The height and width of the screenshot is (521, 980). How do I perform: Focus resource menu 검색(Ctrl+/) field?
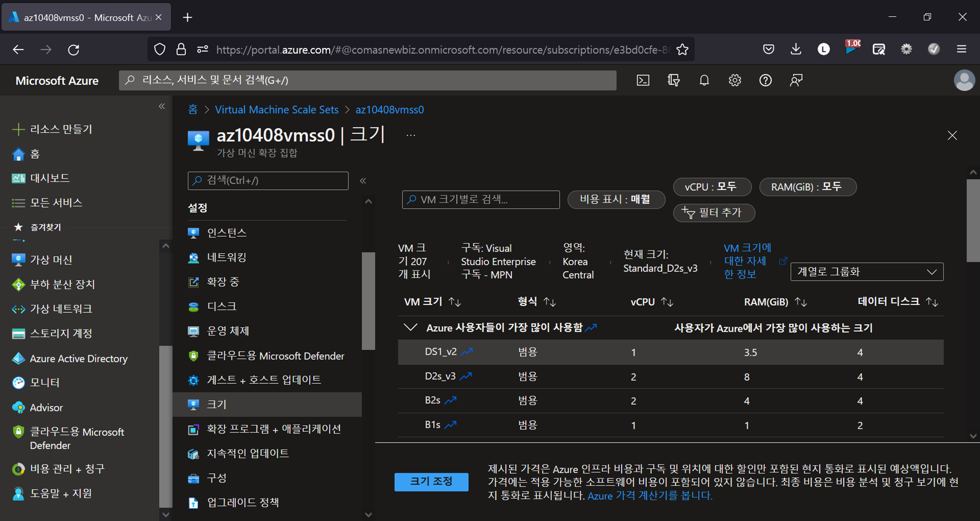click(268, 180)
